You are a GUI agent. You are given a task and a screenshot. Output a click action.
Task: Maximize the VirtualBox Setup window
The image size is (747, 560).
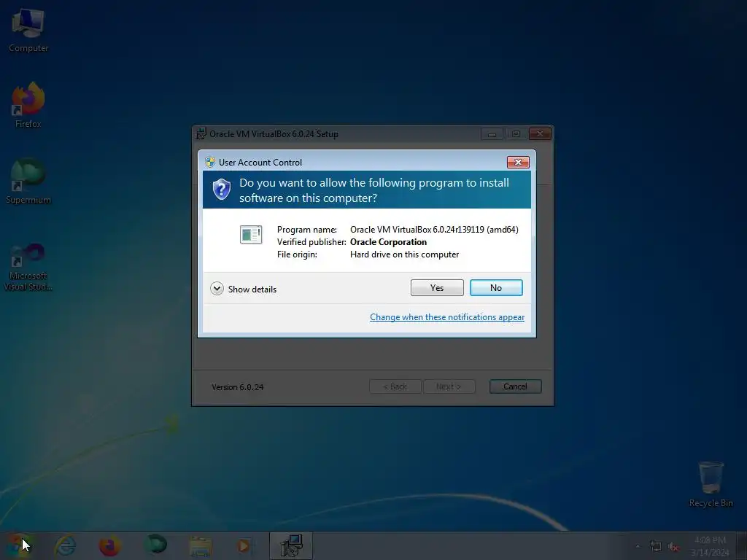pos(516,134)
